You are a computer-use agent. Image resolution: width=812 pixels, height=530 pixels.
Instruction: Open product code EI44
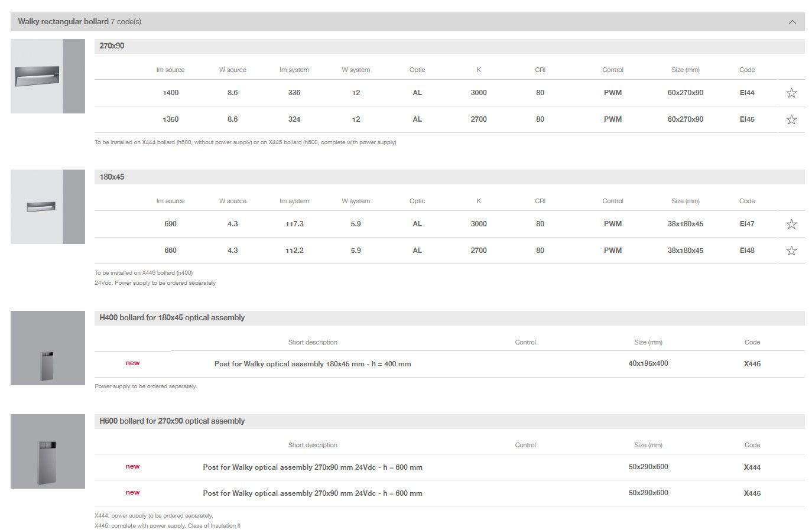[747, 93]
